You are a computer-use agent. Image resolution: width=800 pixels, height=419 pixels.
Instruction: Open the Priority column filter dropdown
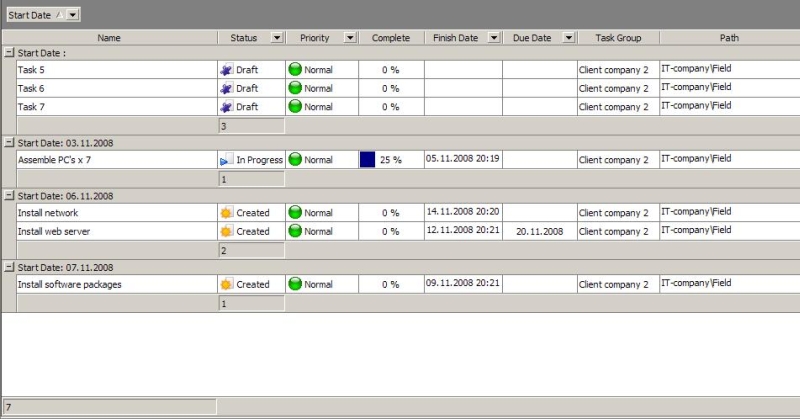[x=349, y=38]
